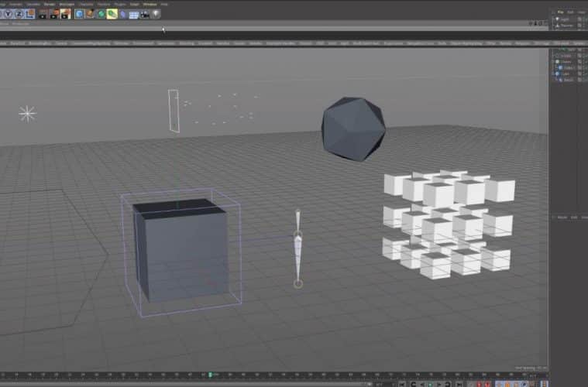Click the Floor environment grid icon
Screen dimensions: 588x387
point(134,14)
